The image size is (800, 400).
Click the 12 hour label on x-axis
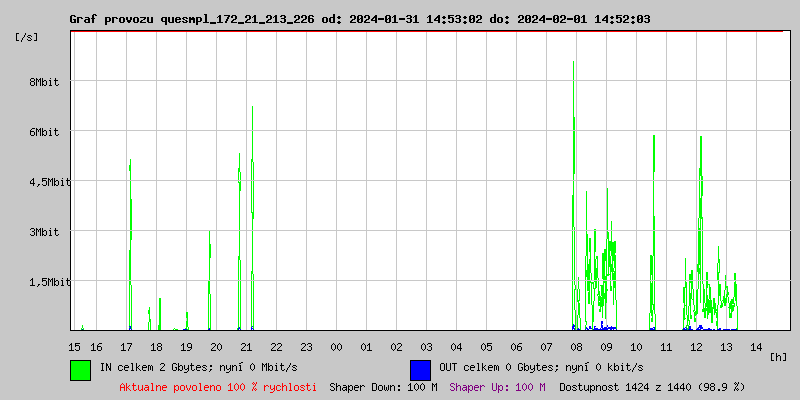point(695,347)
